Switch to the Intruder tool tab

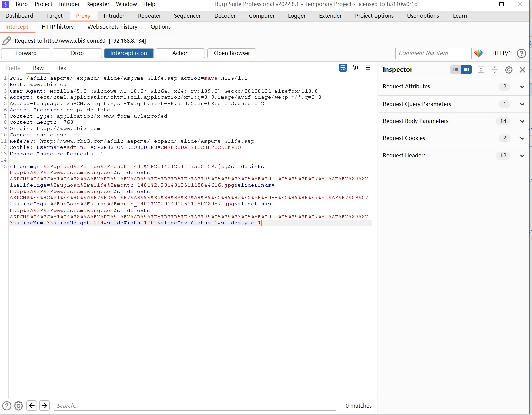pos(114,16)
